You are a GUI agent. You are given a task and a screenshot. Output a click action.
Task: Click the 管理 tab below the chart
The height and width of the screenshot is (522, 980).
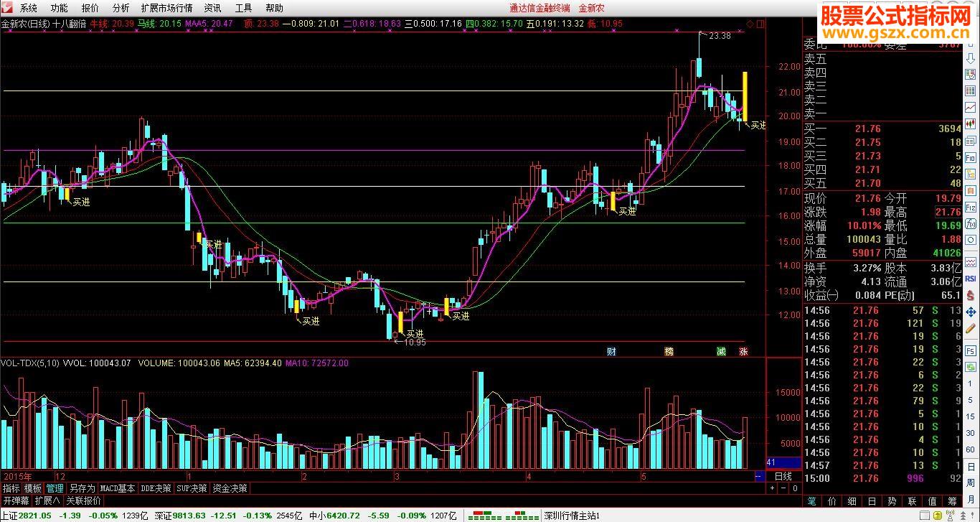pyautogui.click(x=55, y=488)
